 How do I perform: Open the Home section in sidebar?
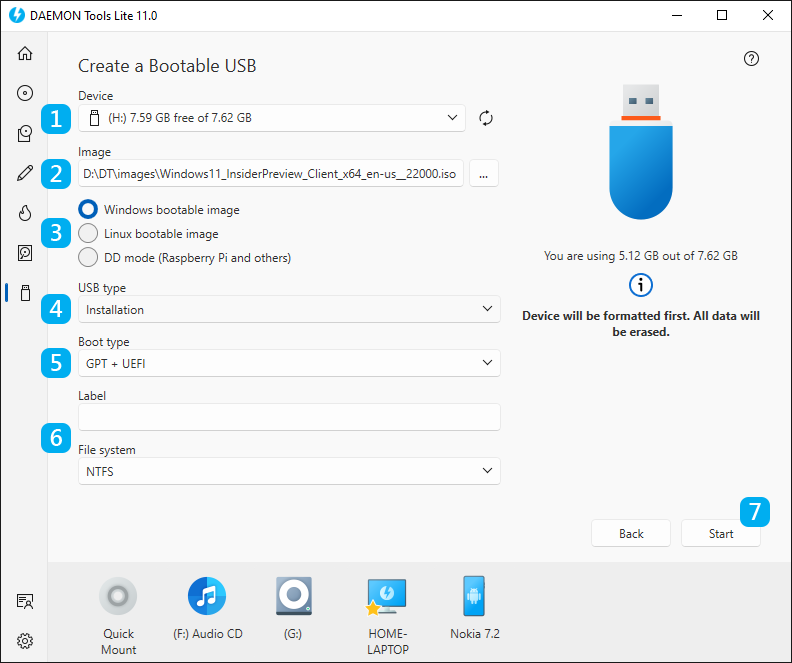(25, 54)
